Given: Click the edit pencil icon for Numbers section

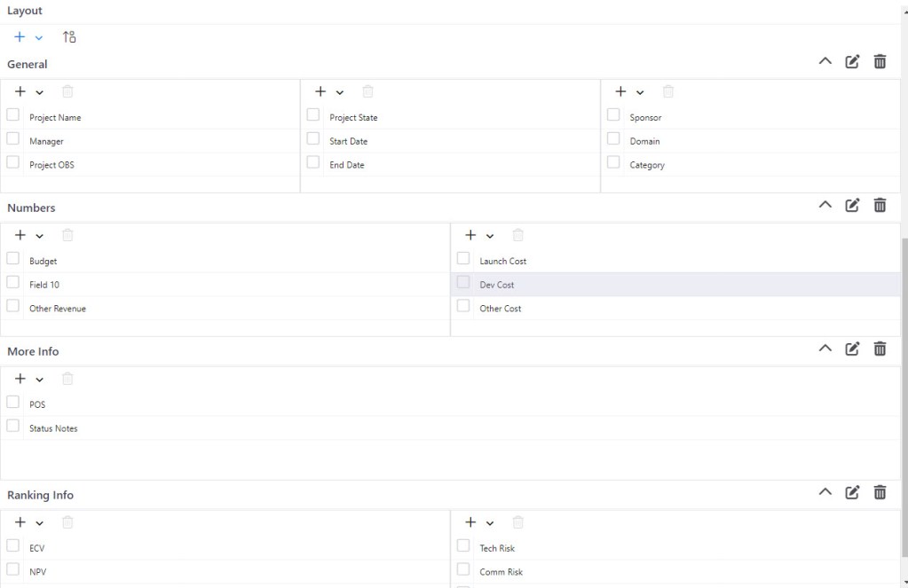Looking at the screenshot, I should (x=852, y=205).
